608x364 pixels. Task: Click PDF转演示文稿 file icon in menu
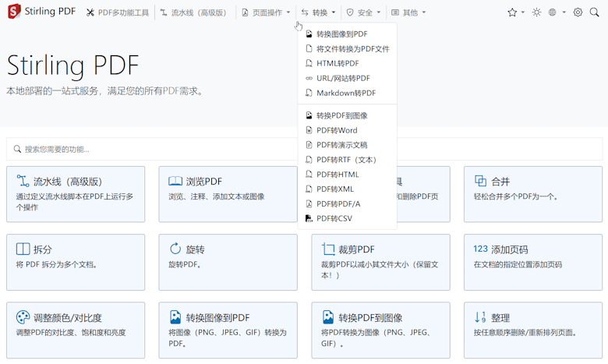pos(309,145)
